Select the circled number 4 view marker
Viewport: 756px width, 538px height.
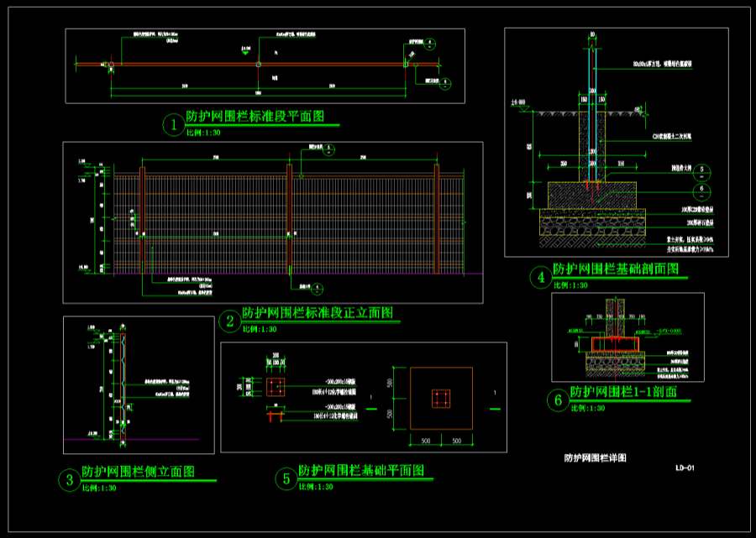point(538,276)
